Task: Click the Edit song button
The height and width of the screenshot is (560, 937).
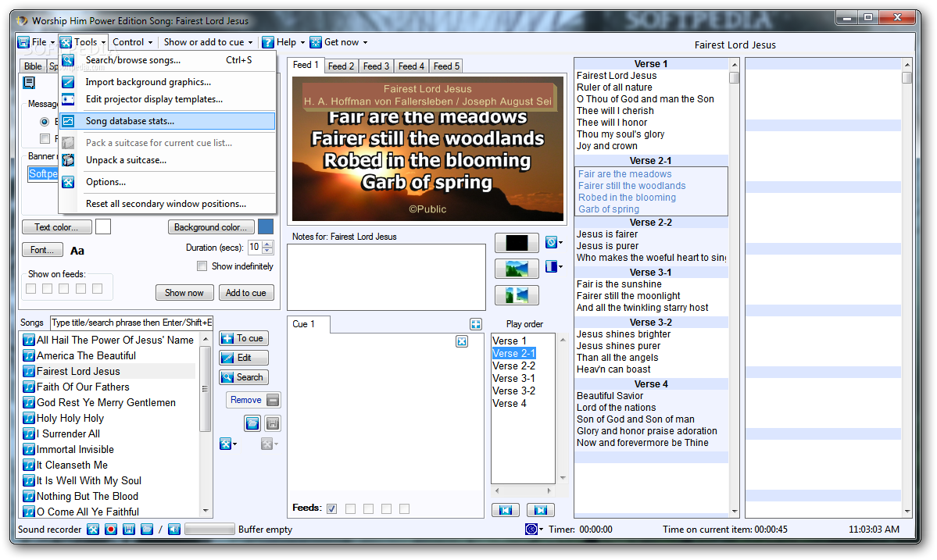Action: [244, 358]
